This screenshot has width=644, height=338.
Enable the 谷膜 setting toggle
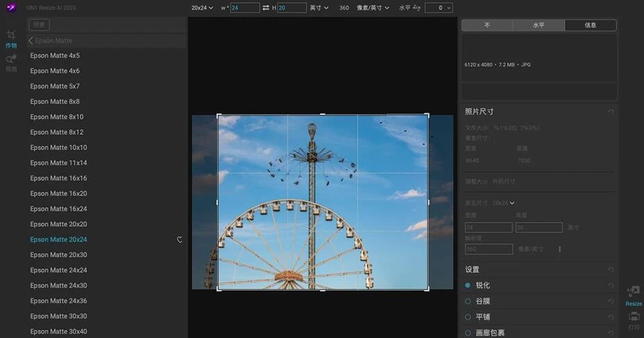468,301
